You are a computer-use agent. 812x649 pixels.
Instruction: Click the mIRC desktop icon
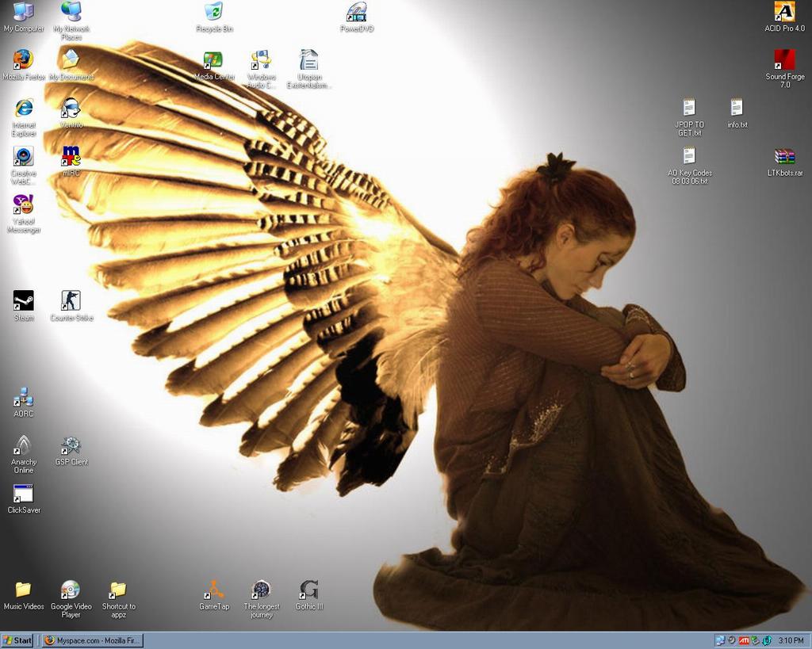tap(71, 156)
